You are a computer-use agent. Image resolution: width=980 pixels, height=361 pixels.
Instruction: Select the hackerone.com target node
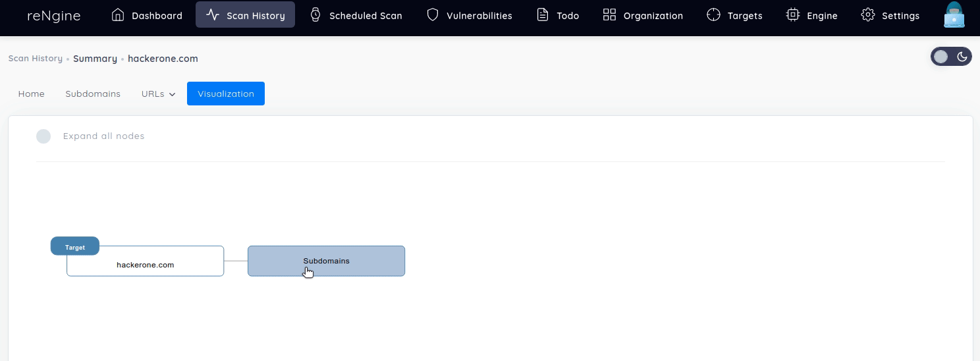point(146,261)
